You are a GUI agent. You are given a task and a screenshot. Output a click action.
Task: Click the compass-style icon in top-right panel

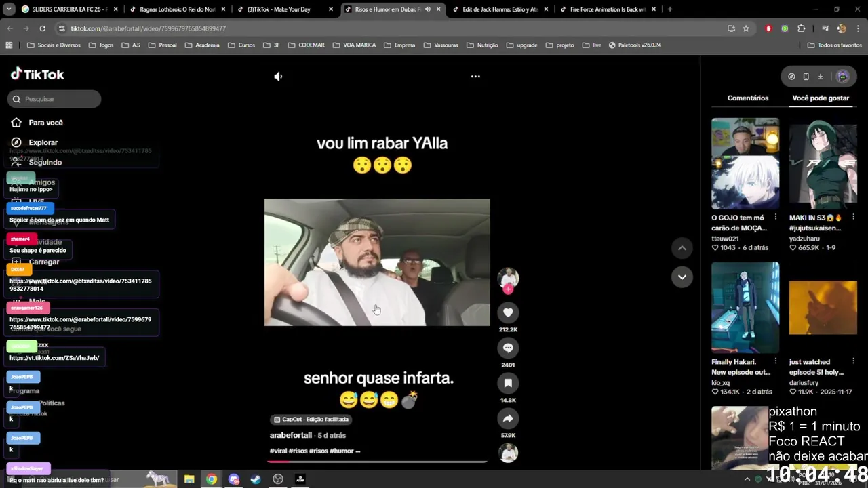791,77
